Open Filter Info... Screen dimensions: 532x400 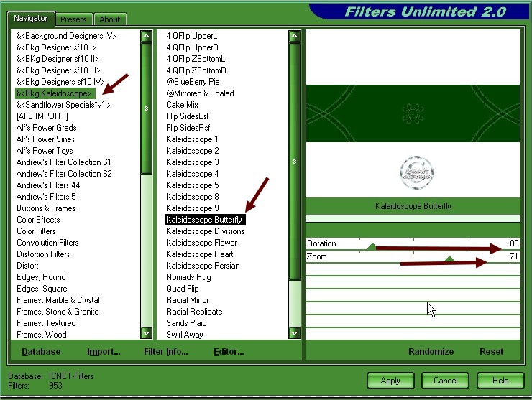(x=165, y=352)
